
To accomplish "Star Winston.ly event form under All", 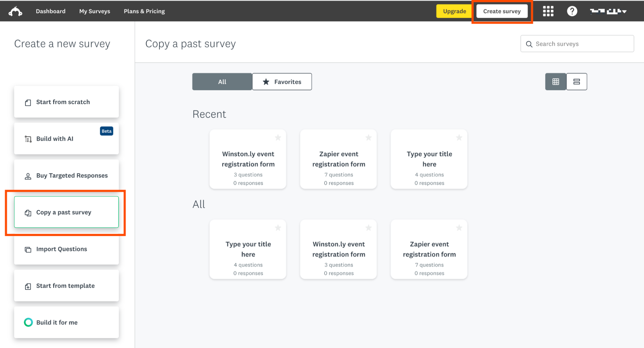I will (369, 228).
